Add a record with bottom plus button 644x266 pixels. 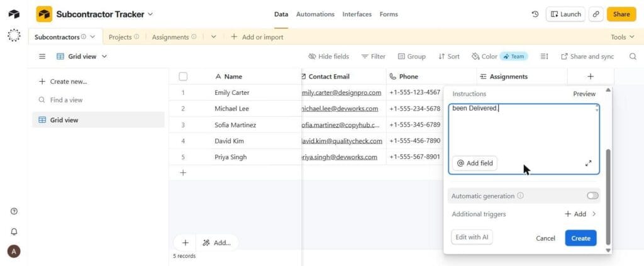tap(186, 243)
